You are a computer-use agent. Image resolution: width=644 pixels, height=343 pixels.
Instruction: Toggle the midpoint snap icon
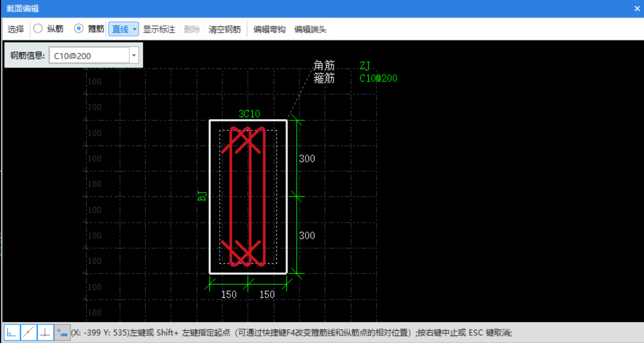click(x=29, y=332)
